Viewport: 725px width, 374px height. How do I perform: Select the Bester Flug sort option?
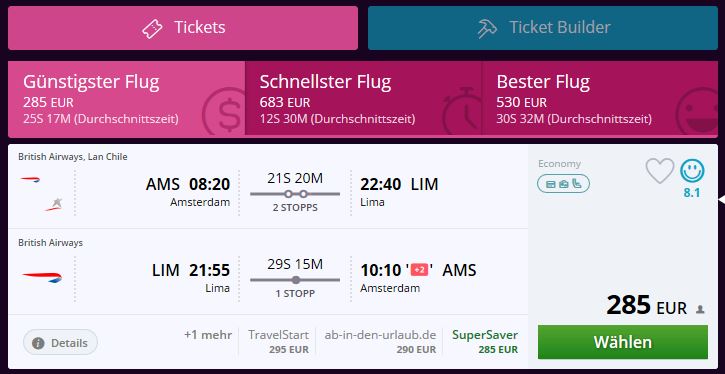point(600,99)
